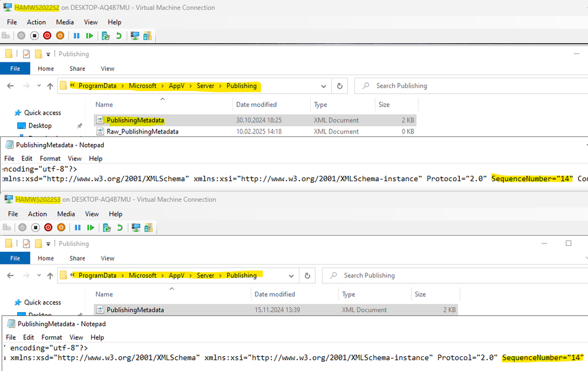Click Up arrow in upper Explorer window

tap(50, 86)
